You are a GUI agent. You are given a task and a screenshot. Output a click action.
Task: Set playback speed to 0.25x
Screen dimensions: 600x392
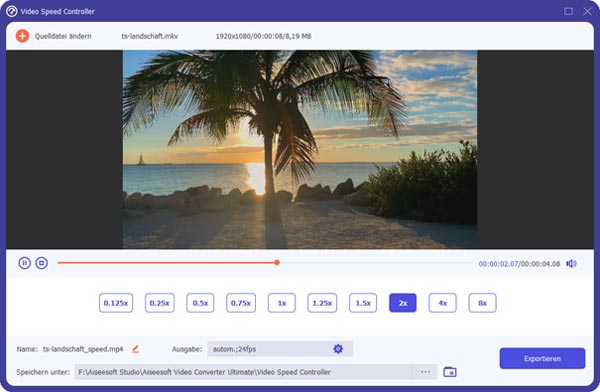(x=160, y=303)
